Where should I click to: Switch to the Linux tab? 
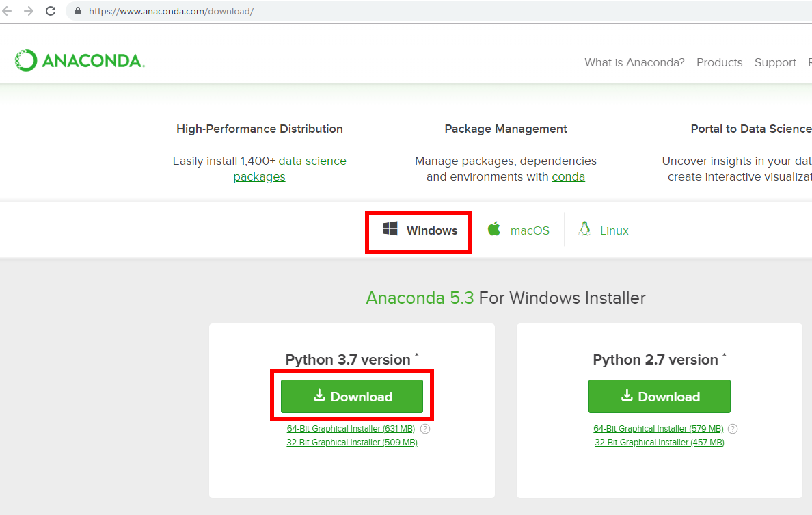click(x=604, y=230)
